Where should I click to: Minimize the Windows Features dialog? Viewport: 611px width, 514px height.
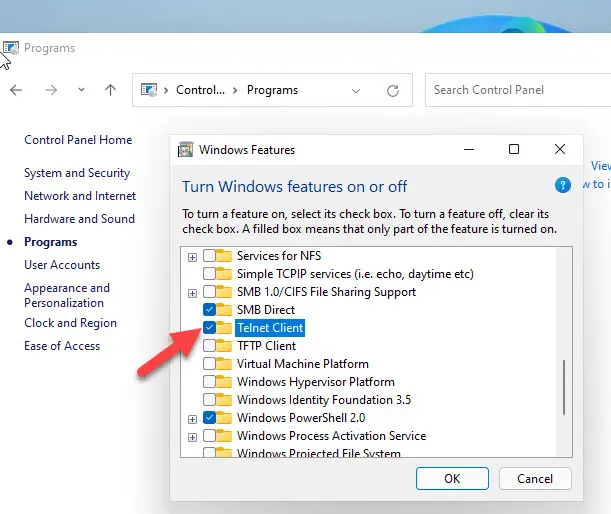click(x=469, y=149)
